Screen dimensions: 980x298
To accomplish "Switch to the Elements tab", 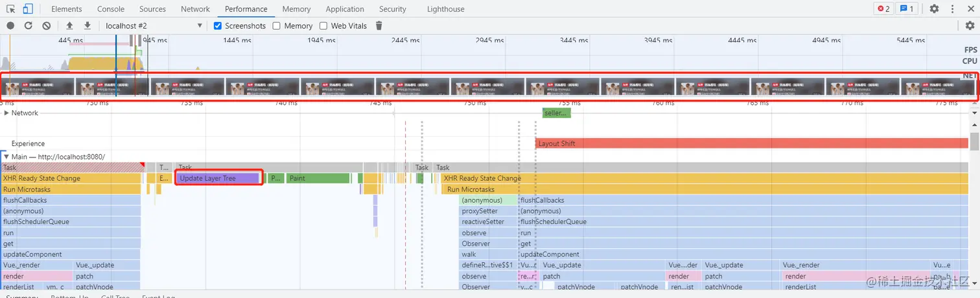I will click(67, 9).
